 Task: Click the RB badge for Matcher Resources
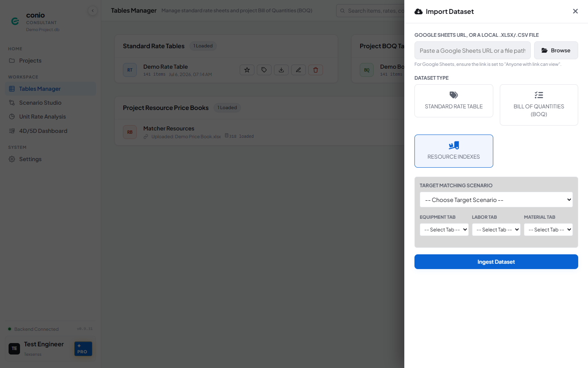tap(130, 132)
